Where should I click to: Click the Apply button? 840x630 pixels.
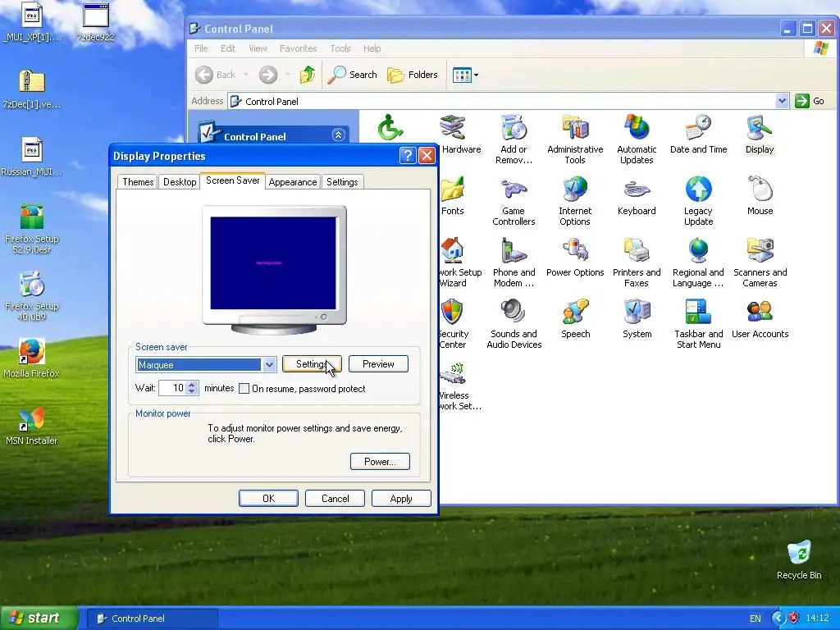401,498
